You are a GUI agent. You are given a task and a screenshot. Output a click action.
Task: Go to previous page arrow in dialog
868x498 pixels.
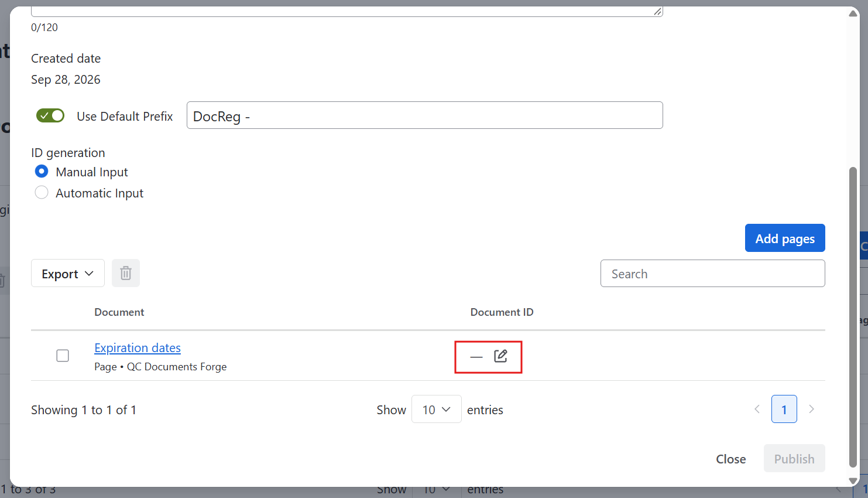tap(757, 409)
